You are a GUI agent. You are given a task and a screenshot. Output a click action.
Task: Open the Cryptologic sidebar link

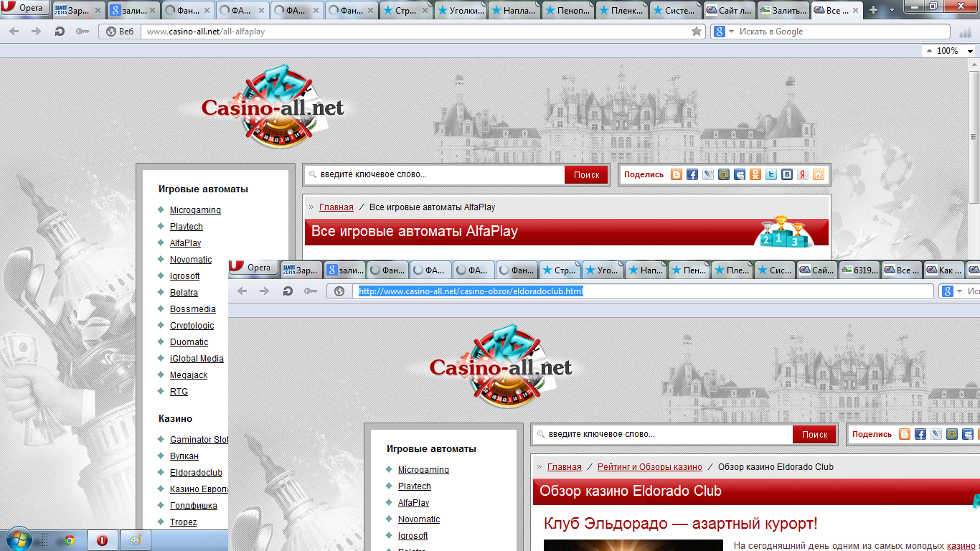192,326
